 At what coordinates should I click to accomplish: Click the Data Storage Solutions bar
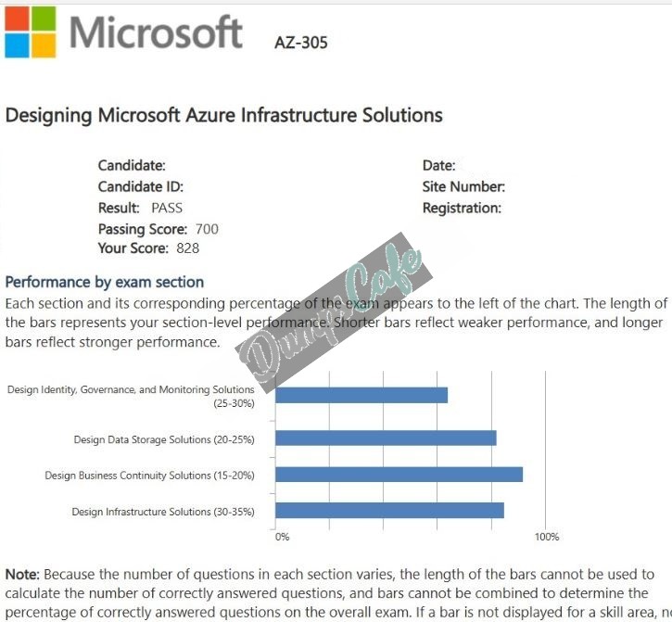click(386, 438)
